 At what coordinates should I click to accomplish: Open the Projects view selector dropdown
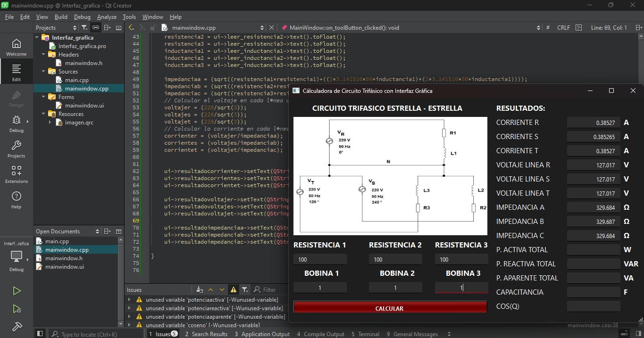point(56,28)
